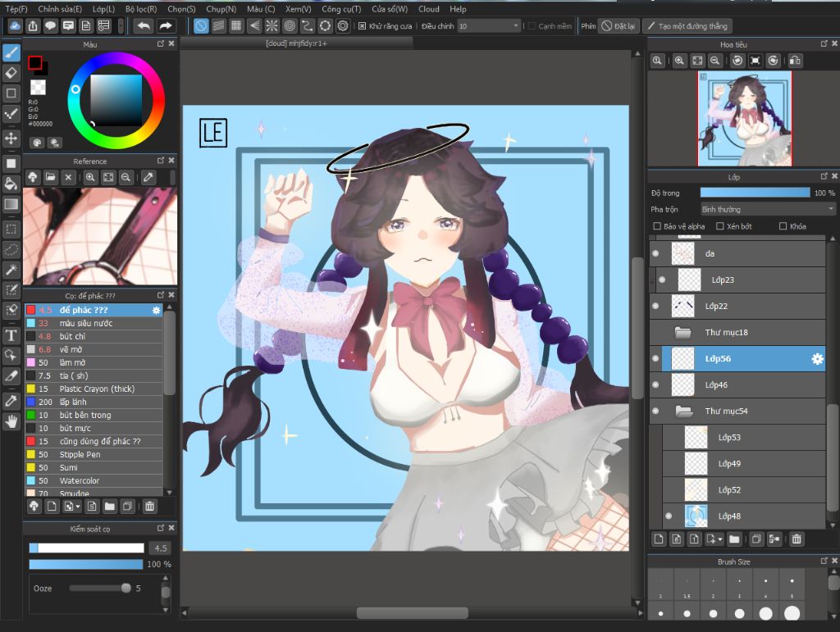Hide the Thư mục54 folder
Viewport: 840px width, 632px height.
tap(655, 411)
